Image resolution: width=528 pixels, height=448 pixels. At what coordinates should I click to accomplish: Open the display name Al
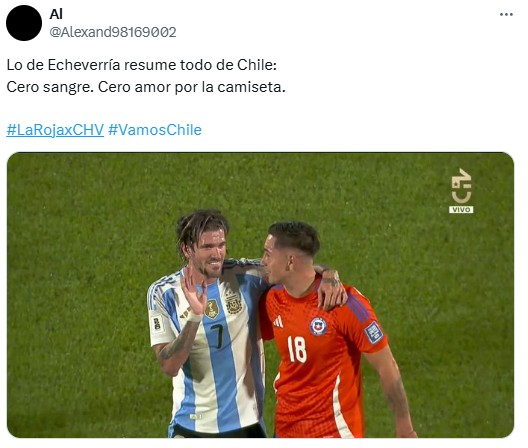(56, 14)
